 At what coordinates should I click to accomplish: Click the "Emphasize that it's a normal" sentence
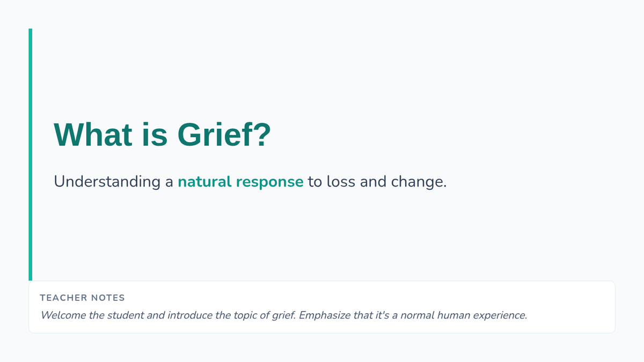[413, 315]
